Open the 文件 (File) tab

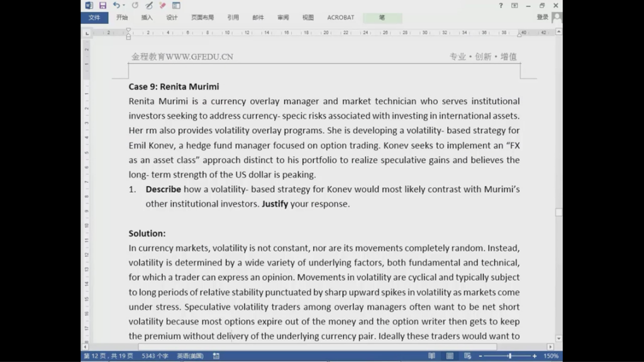click(x=94, y=18)
